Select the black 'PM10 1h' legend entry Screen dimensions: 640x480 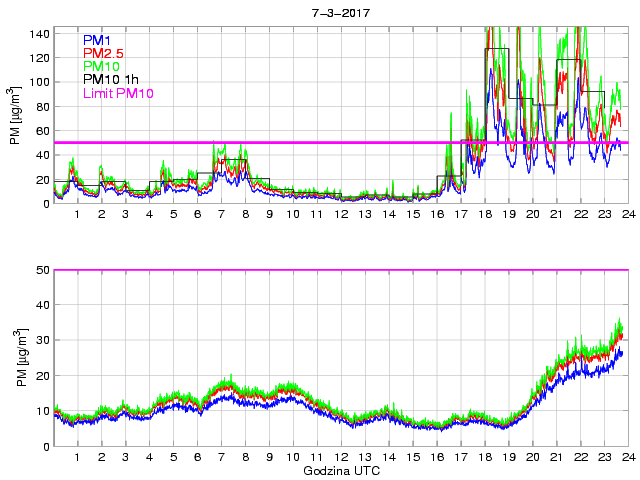click(110, 79)
